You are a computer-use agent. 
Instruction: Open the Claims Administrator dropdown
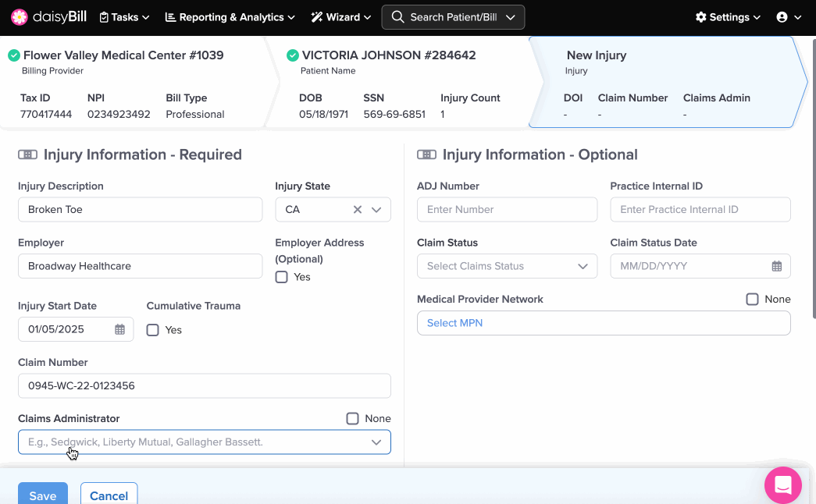pos(376,442)
